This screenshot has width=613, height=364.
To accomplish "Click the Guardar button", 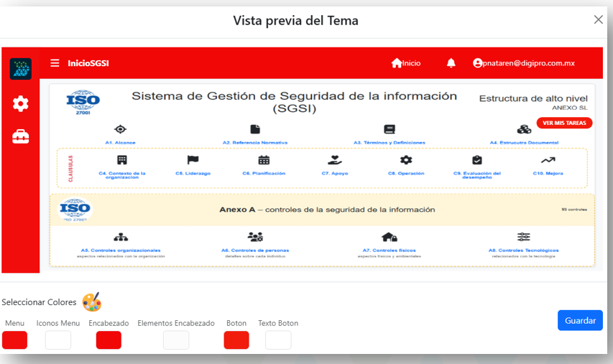I will point(580,320).
